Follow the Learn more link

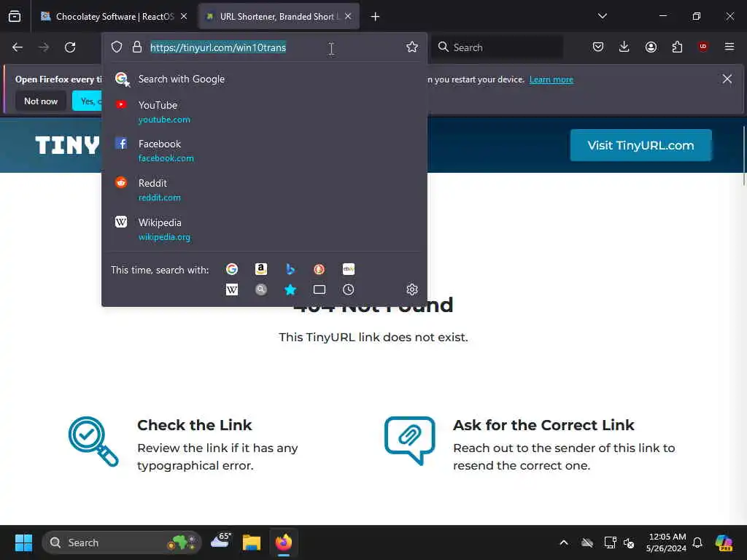click(x=551, y=79)
